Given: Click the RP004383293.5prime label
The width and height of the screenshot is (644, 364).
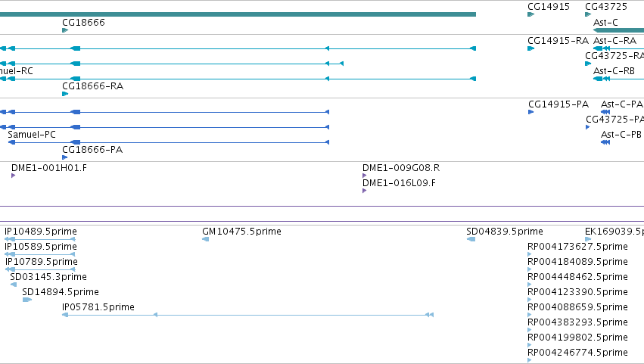Looking at the screenshot, I should (577, 322).
